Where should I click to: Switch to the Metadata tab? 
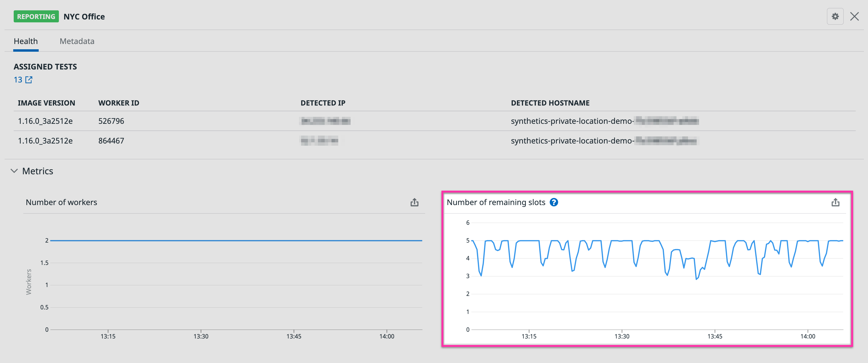pos(77,41)
